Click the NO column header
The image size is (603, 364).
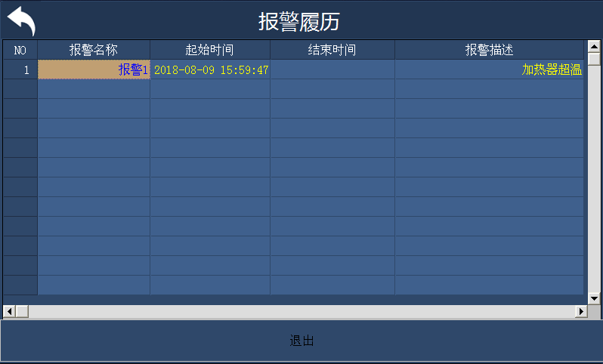(x=20, y=50)
